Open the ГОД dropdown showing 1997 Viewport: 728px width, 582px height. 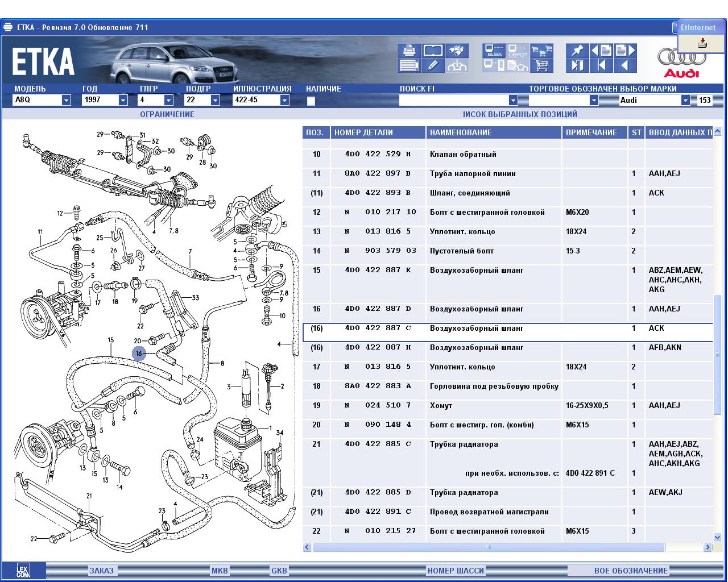click(123, 100)
